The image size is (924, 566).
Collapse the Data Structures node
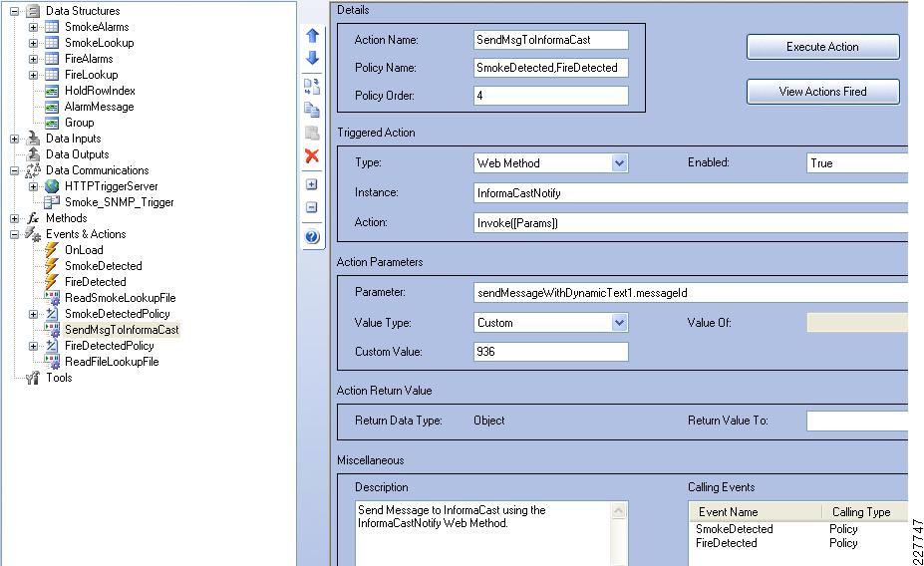point(15,11)
